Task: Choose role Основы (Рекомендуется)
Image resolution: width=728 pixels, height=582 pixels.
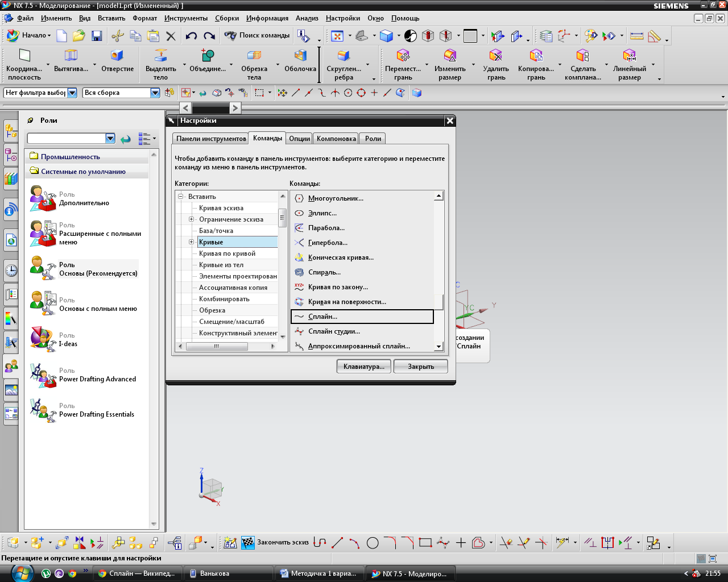Action: point(84,269)
